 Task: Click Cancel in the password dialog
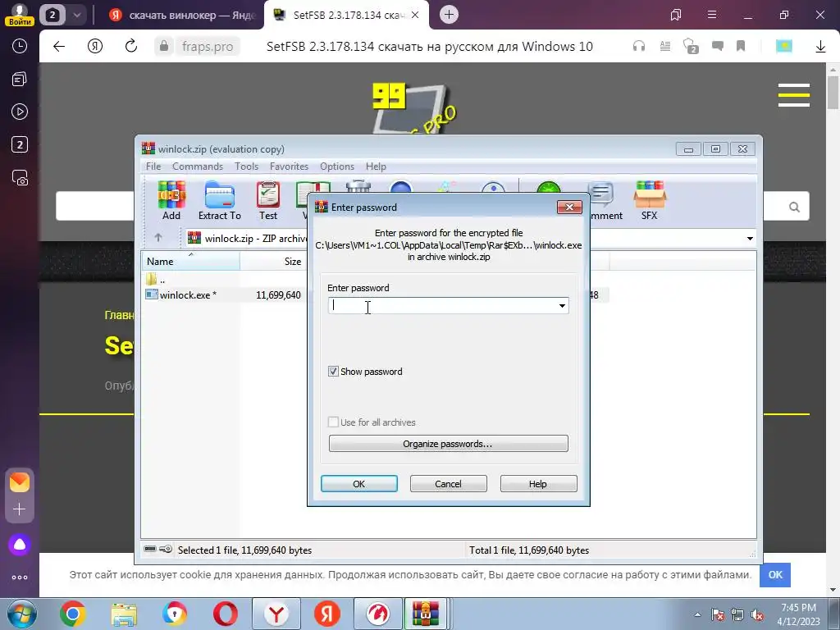(x=449, y=484)
